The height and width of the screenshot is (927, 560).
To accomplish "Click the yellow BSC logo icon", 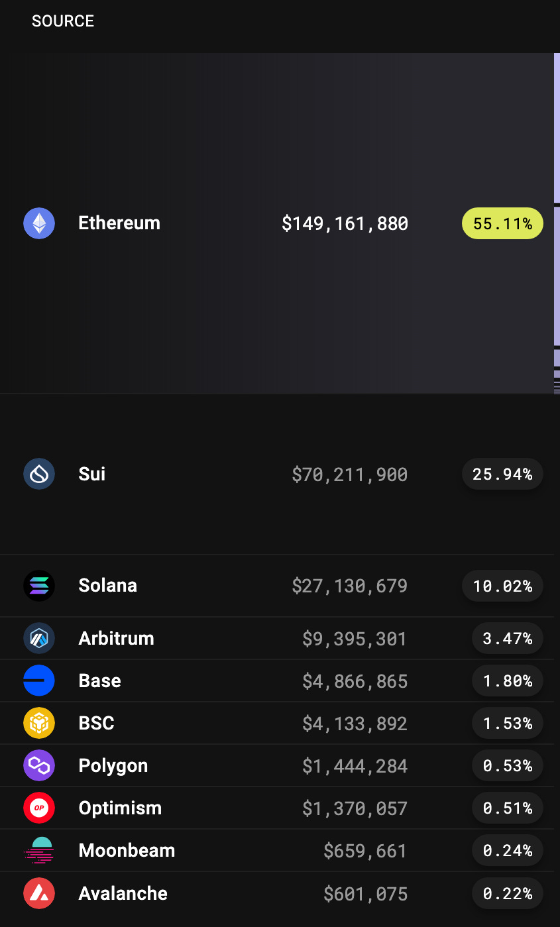I will [x=39, y=723].
